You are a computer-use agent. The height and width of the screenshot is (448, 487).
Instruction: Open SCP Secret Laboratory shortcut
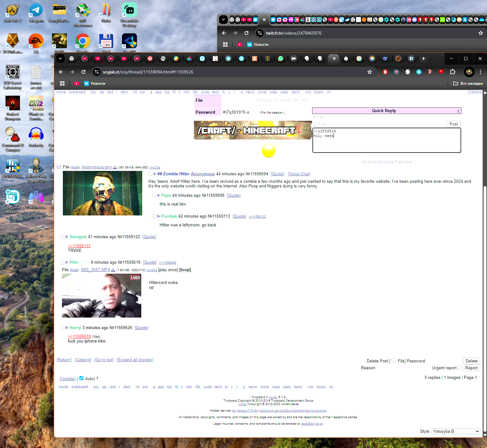12,77
